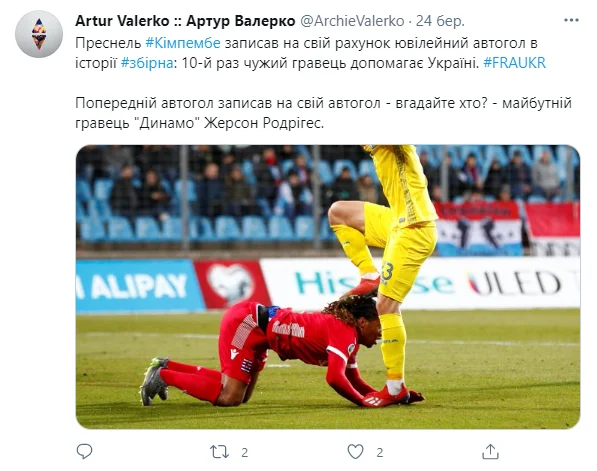Open the #Кімпембе hashtag

click(183, 43)
